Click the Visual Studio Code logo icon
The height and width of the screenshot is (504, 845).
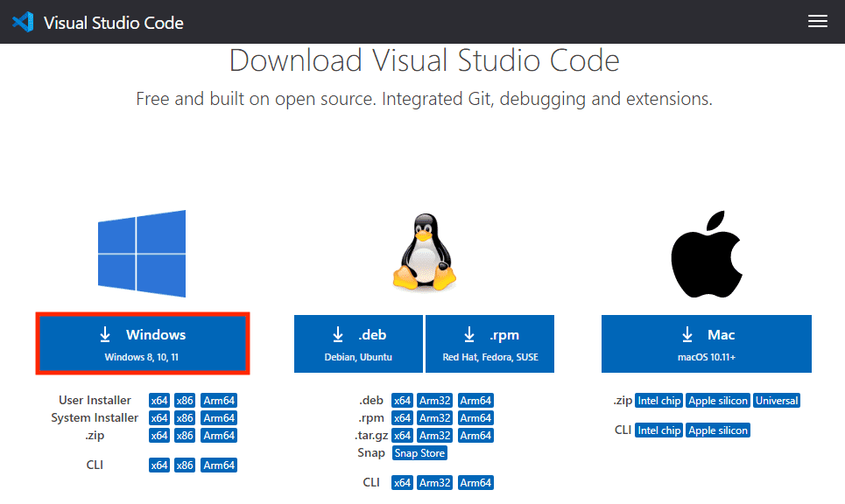click(x=23, y=22)
